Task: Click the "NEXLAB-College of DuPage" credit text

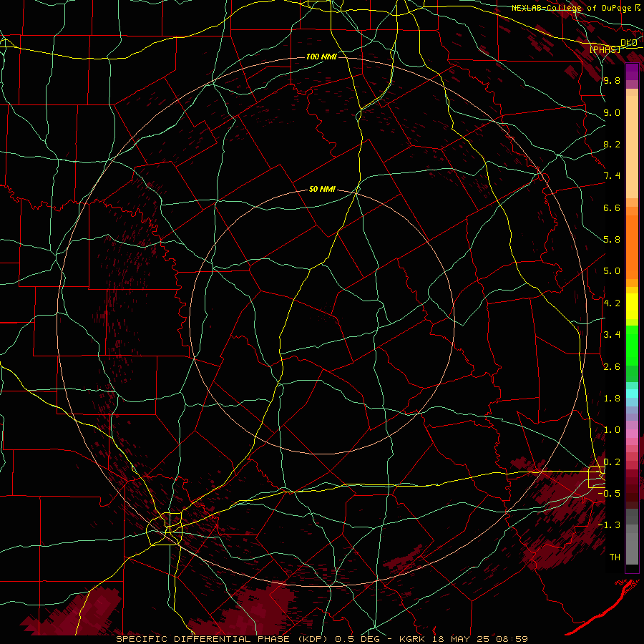Action: [571, 8]
